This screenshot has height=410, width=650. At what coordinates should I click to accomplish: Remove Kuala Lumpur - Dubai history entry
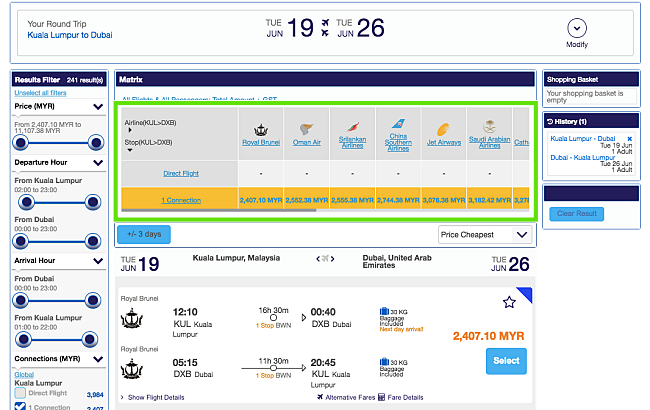pos(629,139)
